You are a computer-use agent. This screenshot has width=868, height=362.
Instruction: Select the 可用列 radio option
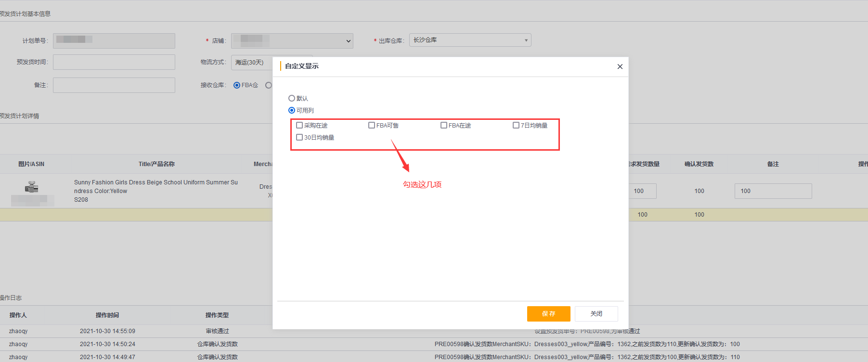(x=292, y=110)
